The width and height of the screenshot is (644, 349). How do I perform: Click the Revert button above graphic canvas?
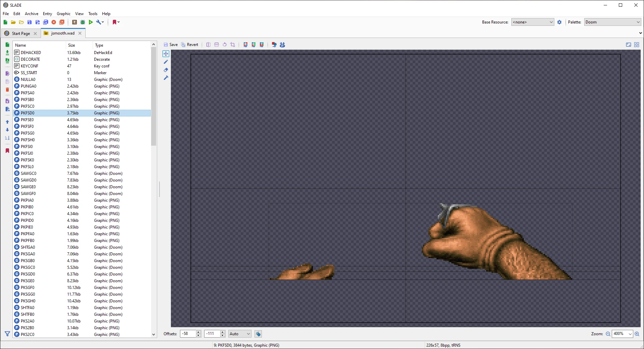tap(190, 45)
